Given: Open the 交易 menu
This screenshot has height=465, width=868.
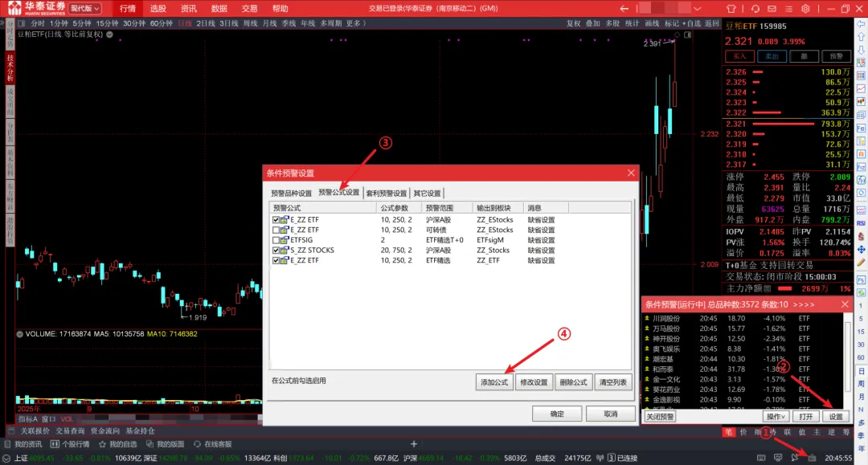Looking at the screenshot, I should pos(249,8).
